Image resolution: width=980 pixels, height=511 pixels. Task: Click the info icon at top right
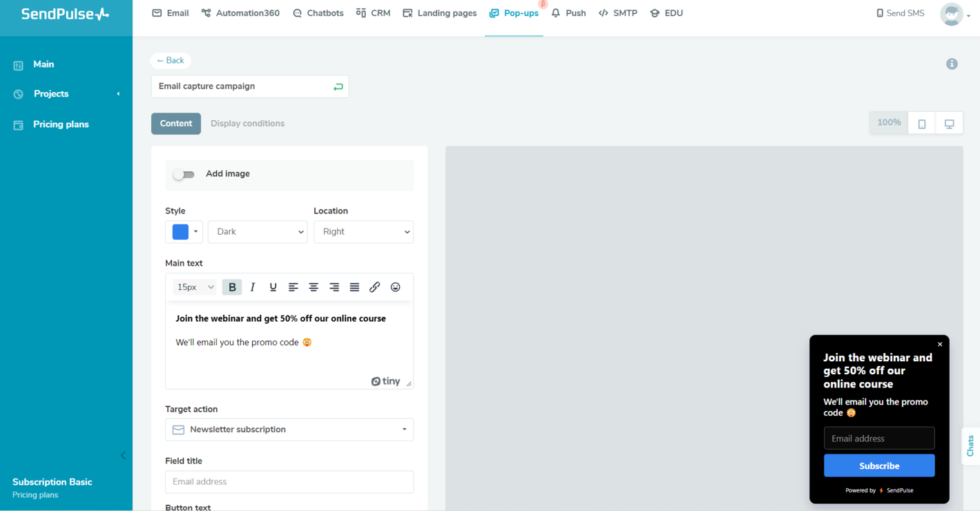pyautogui.click(x=952, y=64)
